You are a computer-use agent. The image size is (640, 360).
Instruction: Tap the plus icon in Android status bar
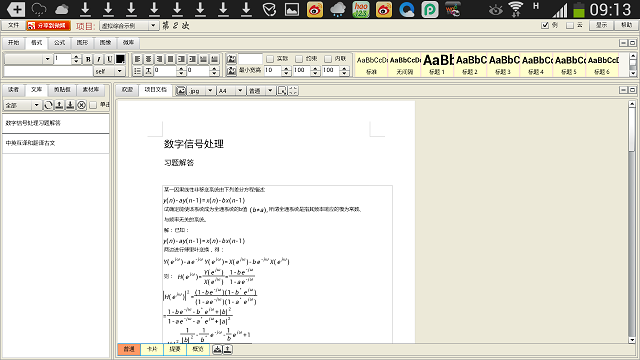point(16,9)
